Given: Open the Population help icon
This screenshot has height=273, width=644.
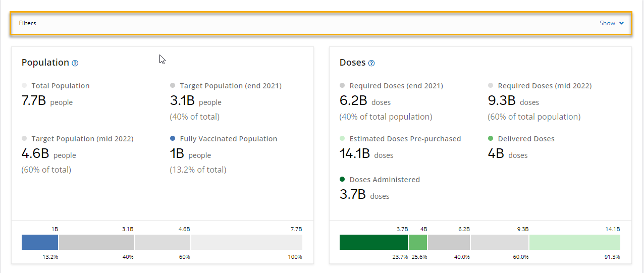Looking at the screenshot, I should [75, 63].
